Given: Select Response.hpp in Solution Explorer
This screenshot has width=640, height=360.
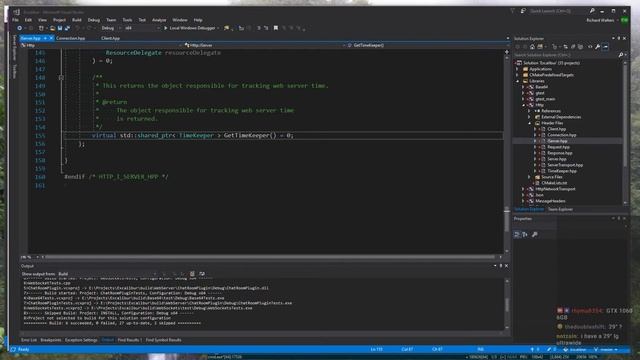Looking at the screenshot, I should (560, 153).
